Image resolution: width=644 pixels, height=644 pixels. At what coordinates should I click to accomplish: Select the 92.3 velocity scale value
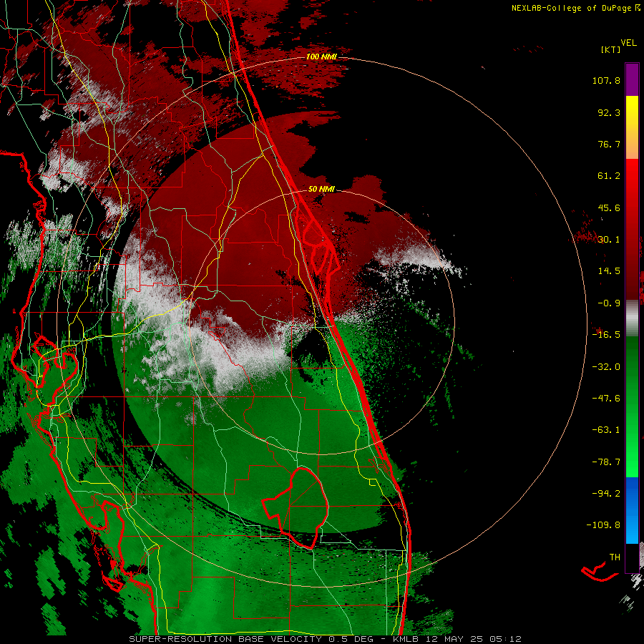tap(609, 112)
